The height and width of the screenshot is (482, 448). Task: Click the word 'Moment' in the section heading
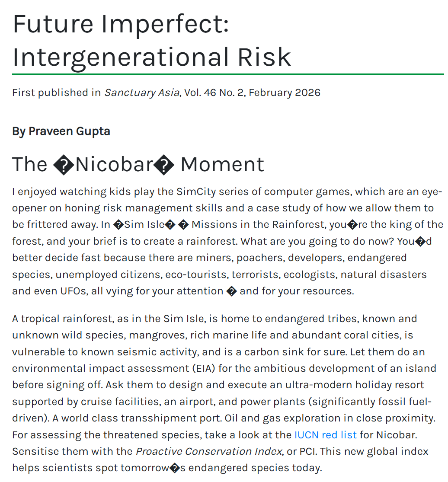click(x=222, y=164)
